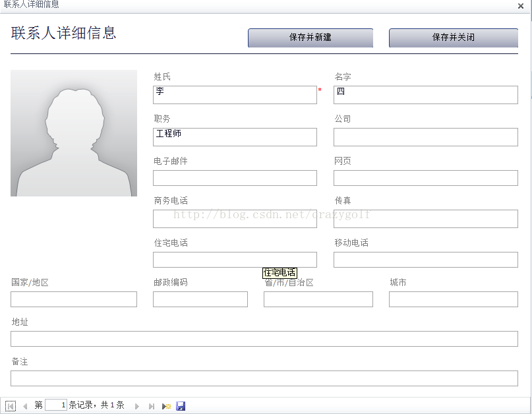
Task: Click into the 网页 input field
Action: point(426,178)
